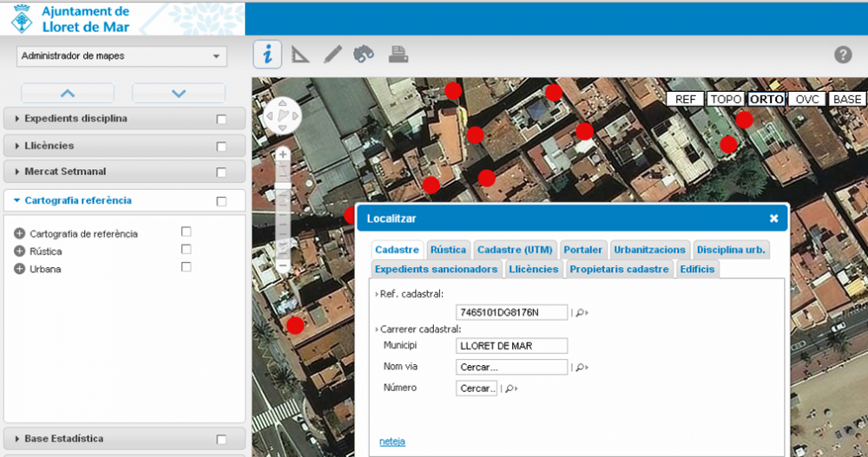Expand the Urbana tree node
Image resolution: width=868 pixels, height=457 pixels.
click(x=20, y=269)
